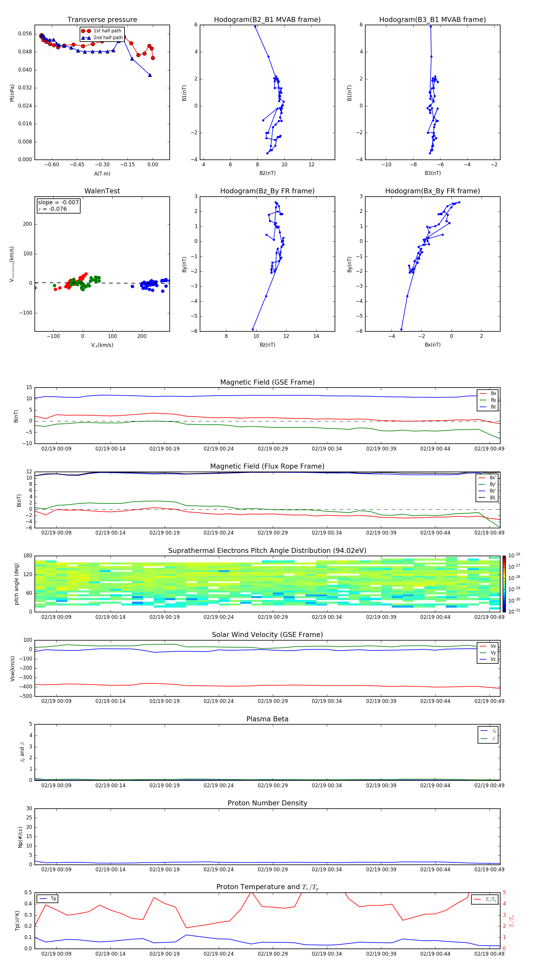535x980 pixels.
Task: Click the 'Hodogram(B2_B1 MVAB frame)' title
Action: point(267,20)
